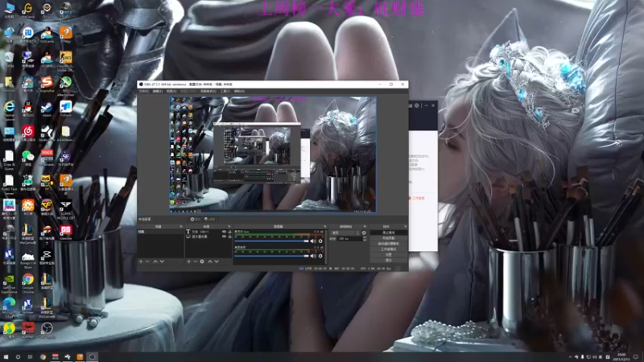
Task: Open OBS Studio desktop shortcut
Action: pos(47,330)
